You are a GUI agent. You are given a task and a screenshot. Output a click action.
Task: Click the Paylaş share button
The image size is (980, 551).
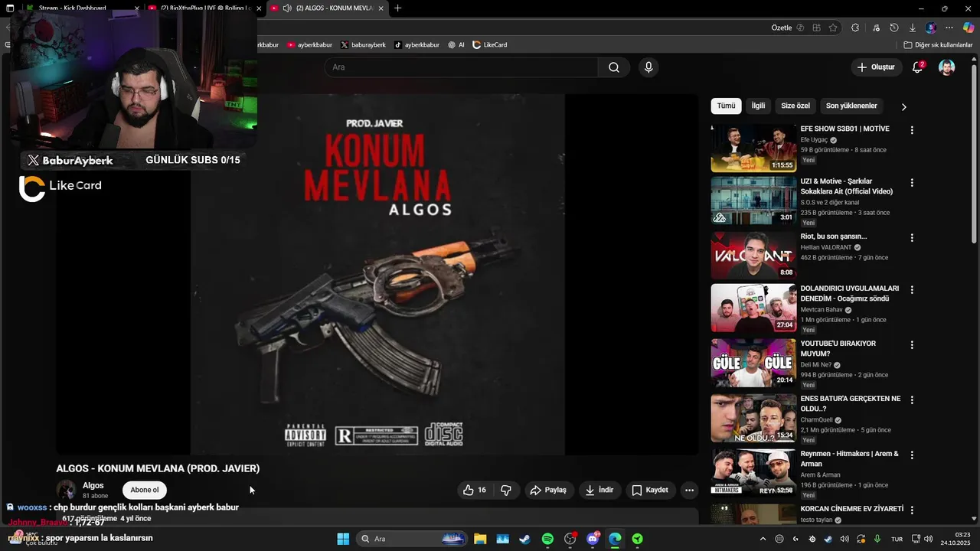(x=548, y=490)
